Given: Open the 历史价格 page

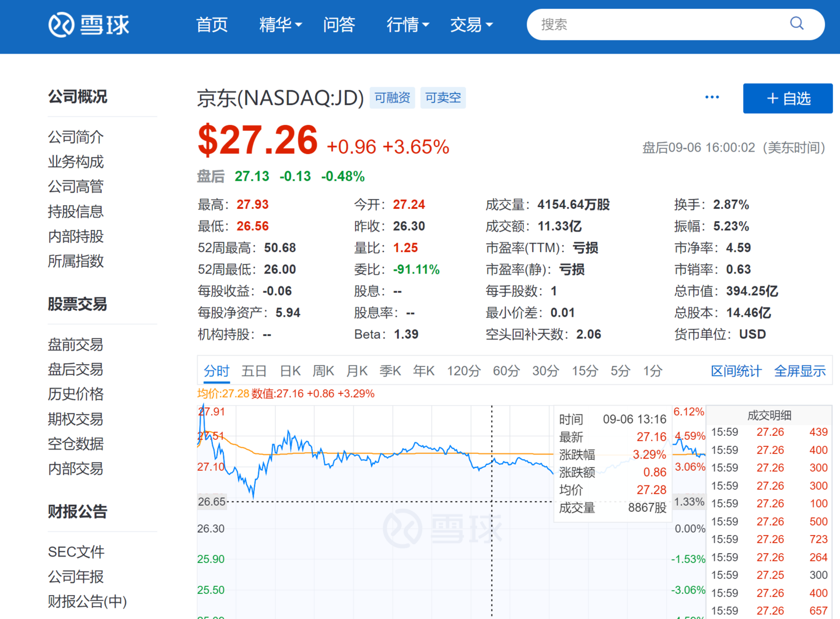Looking at the screenshot, I should tap(75, 394).
